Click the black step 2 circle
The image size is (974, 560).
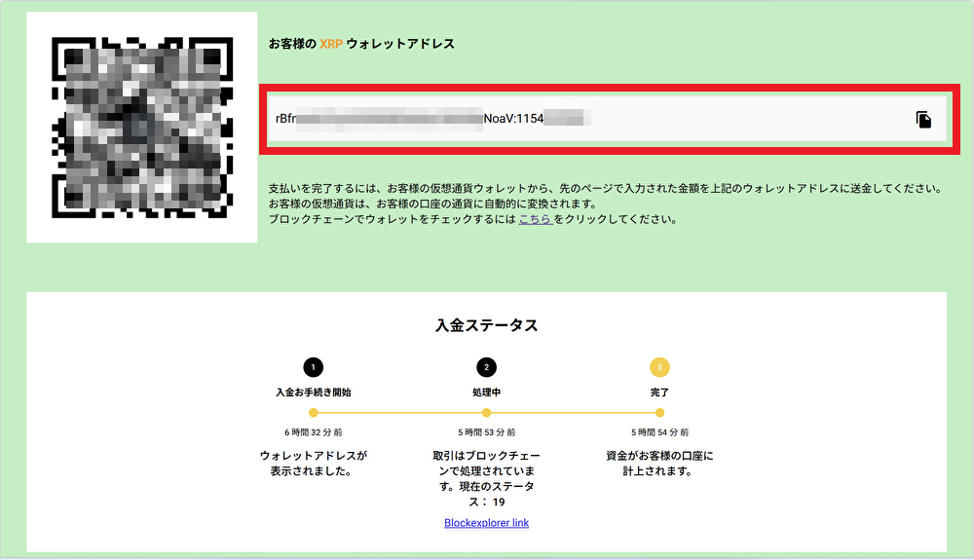pyautogui.click(x=486, y=367)
